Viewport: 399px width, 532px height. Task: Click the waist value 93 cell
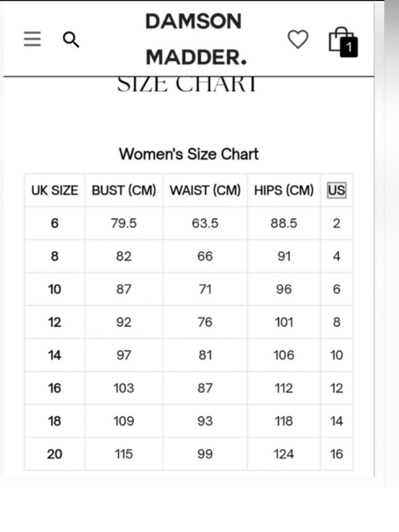click(205, 421)
